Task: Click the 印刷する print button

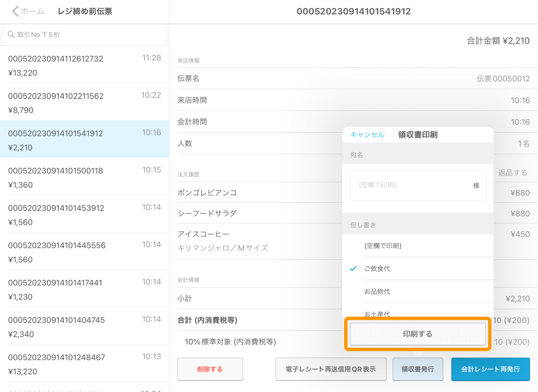Action: (x=418, y=334)
